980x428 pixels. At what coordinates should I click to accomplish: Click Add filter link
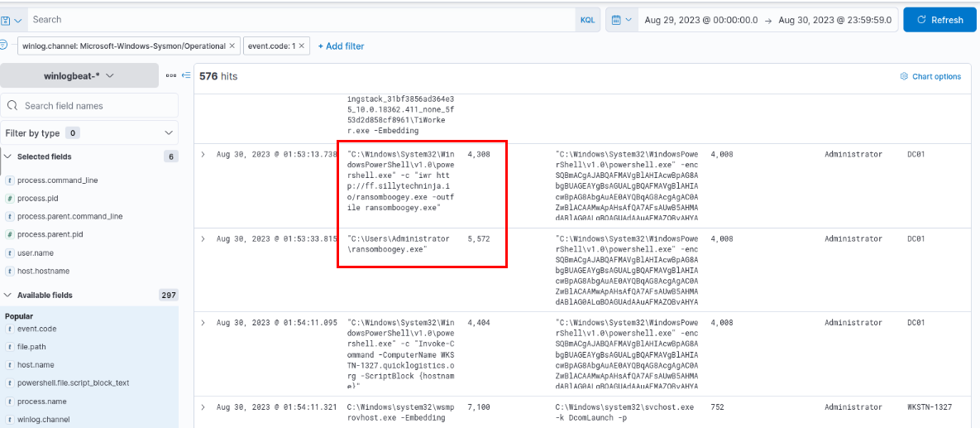coord(342,46)
